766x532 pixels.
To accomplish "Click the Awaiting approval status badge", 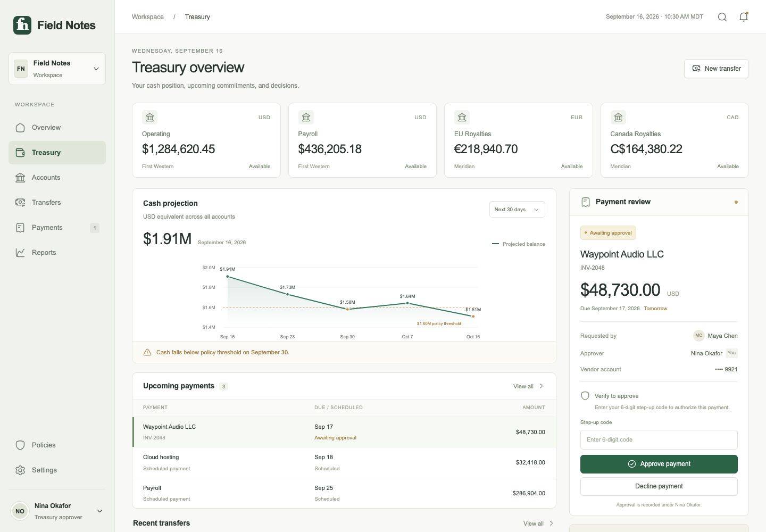I will [x=608, y=233].
